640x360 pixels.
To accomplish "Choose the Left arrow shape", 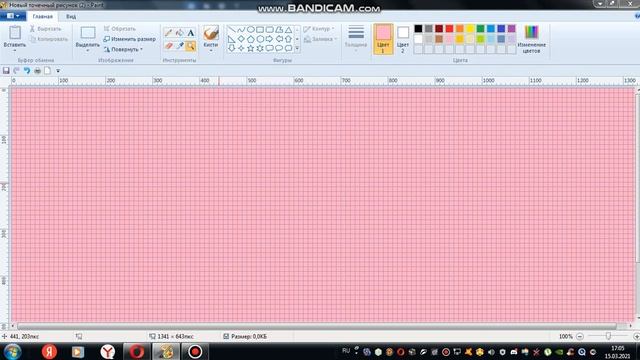I will coord(279,39).
